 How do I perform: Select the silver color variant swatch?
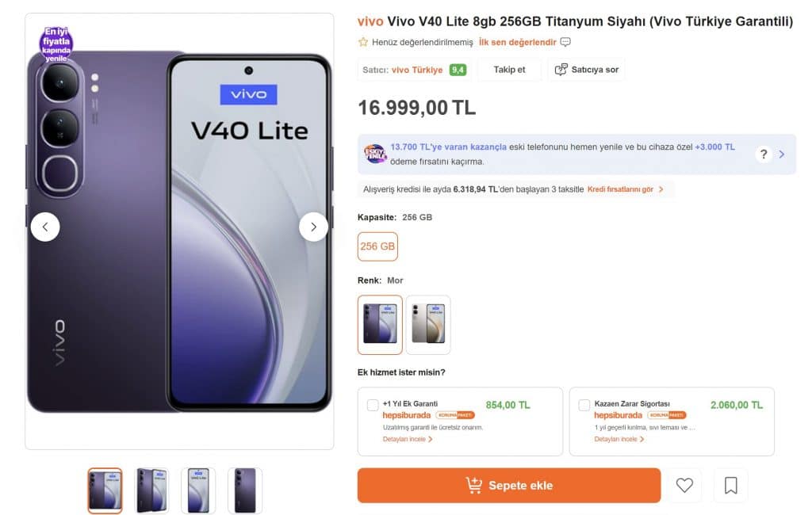pos(428,325)
